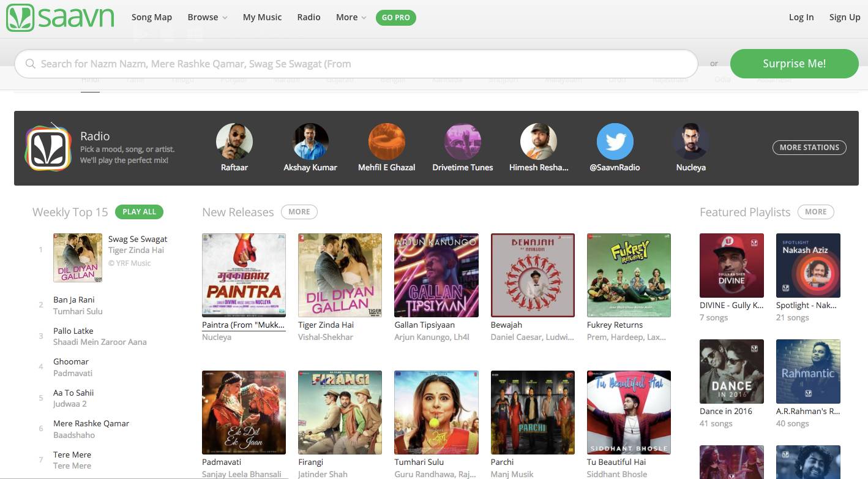Play the Raftaar radio station
This screenshot has height=479, width=868.
(234, 141)
